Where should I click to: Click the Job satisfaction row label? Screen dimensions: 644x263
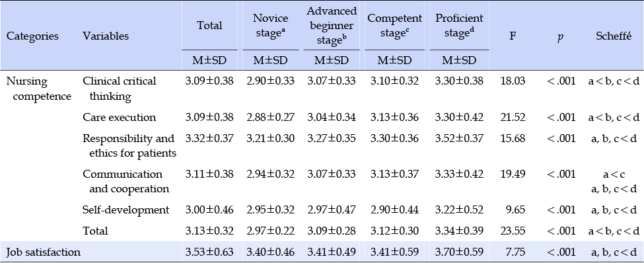tap(43, 252)
